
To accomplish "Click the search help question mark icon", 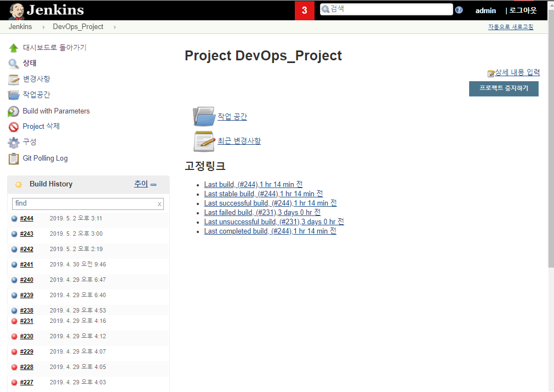I will coord(459,10).
